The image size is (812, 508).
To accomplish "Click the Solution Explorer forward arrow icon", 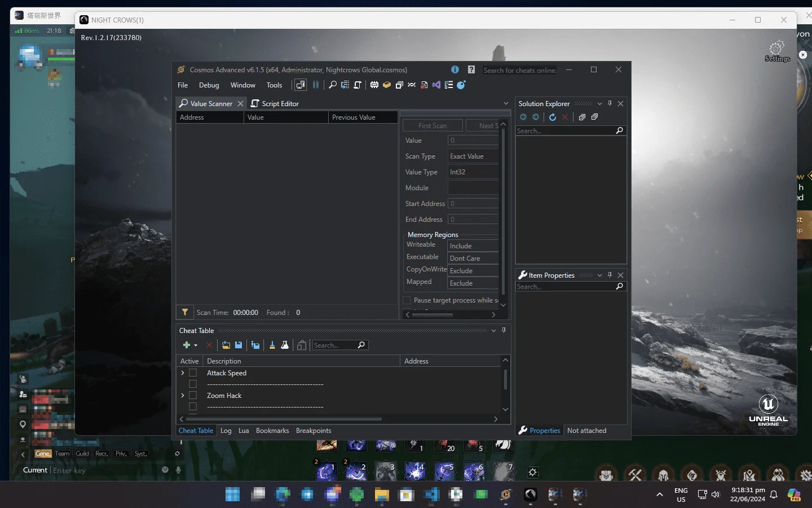I will pyautogui.click(x=536, y=117).
